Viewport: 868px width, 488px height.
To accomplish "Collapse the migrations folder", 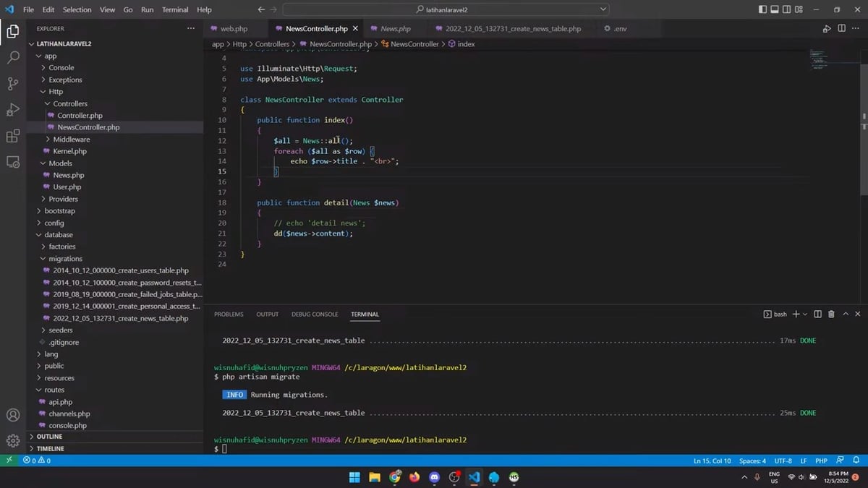I will pos(65,259).
